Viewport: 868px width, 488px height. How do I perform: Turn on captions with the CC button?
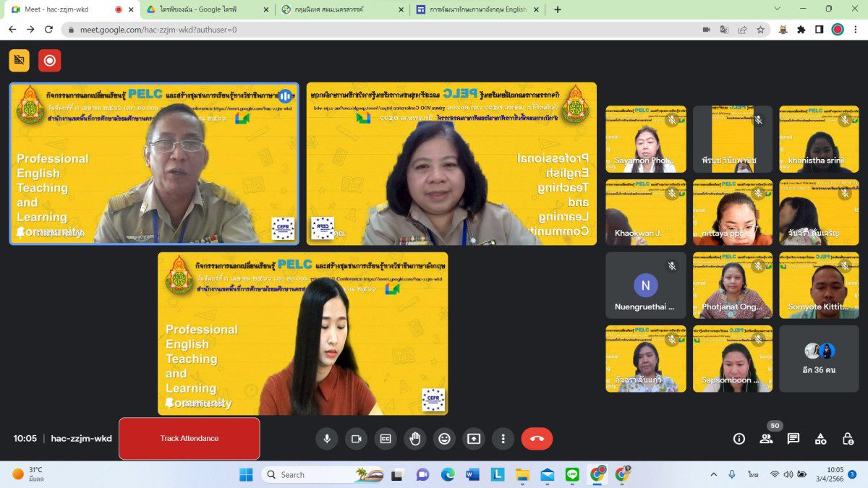[x=386, y=438]
